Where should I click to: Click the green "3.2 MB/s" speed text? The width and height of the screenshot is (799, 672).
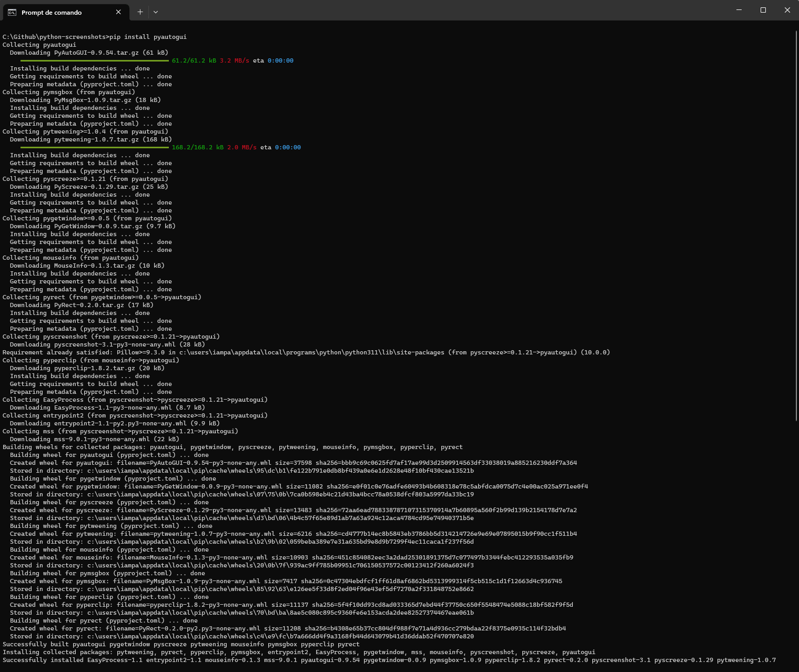[235, 60]
